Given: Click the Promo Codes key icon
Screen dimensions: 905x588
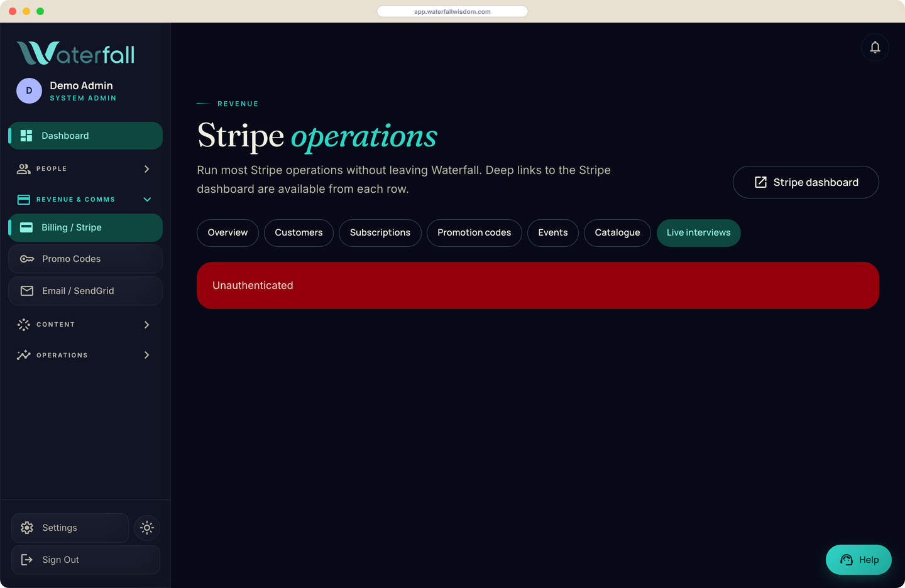Looking at the screenshot, I should coord(27,259).
